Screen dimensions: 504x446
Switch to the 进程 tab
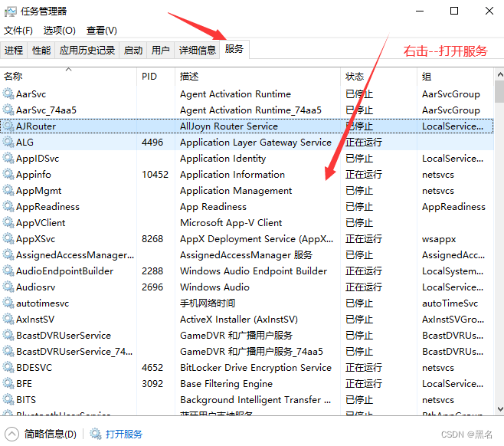pyautogui.click(x=14, y=50)
